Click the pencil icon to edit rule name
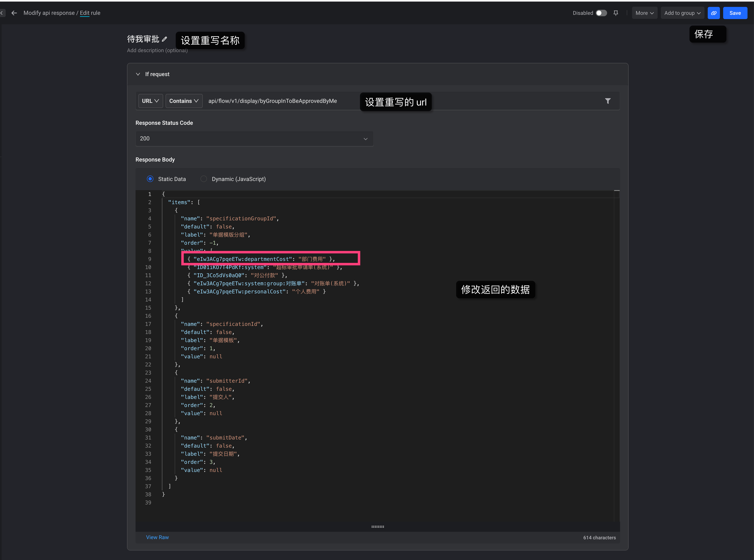Image resolution: width=754 pixels, height=560 pixels. pos(165,39)
